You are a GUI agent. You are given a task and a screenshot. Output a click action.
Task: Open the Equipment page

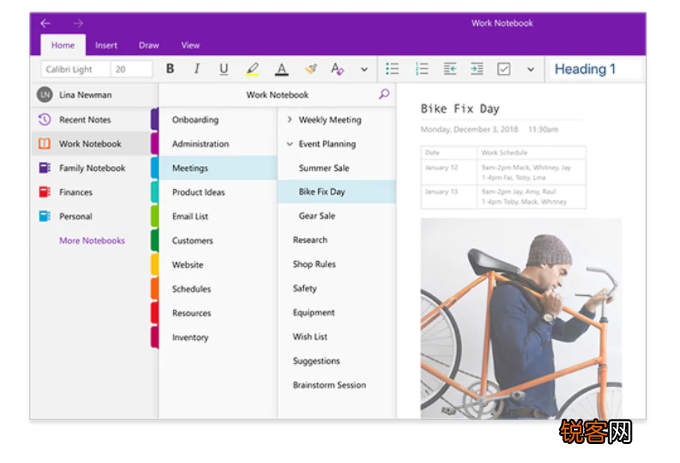[x=337, y=313]
